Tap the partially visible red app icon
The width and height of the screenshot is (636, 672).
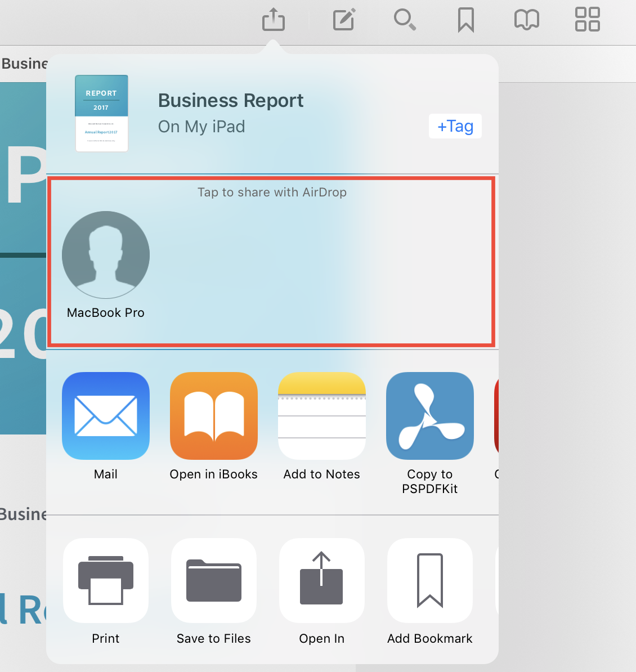click(496, 416)
